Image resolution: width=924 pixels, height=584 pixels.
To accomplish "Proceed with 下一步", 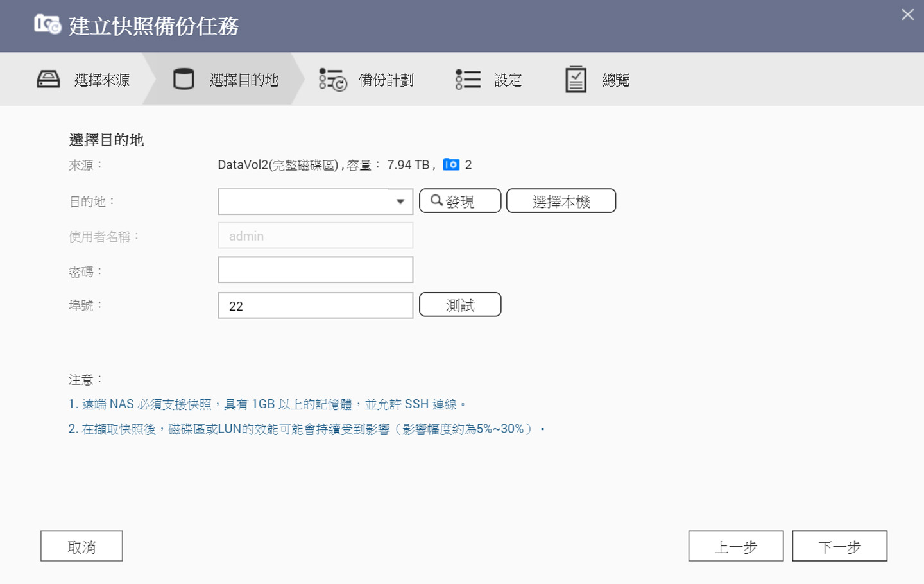I will (x=839, y=546).
